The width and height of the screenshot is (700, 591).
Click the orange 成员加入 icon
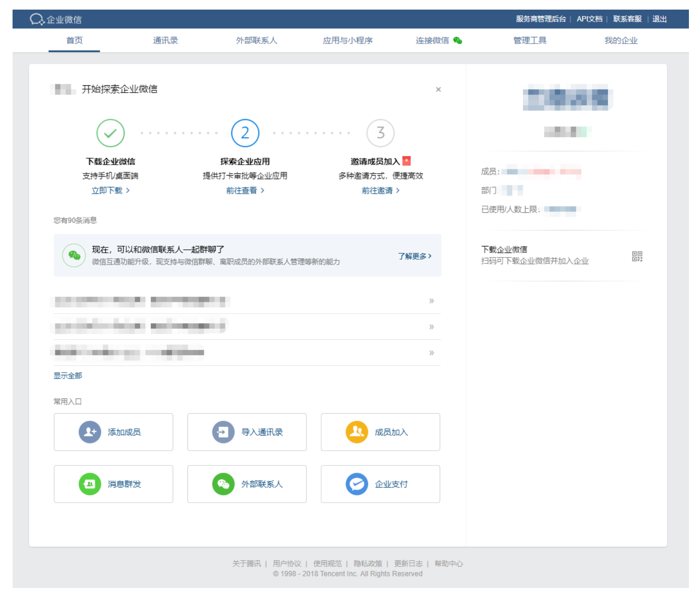tap(357, 432)
